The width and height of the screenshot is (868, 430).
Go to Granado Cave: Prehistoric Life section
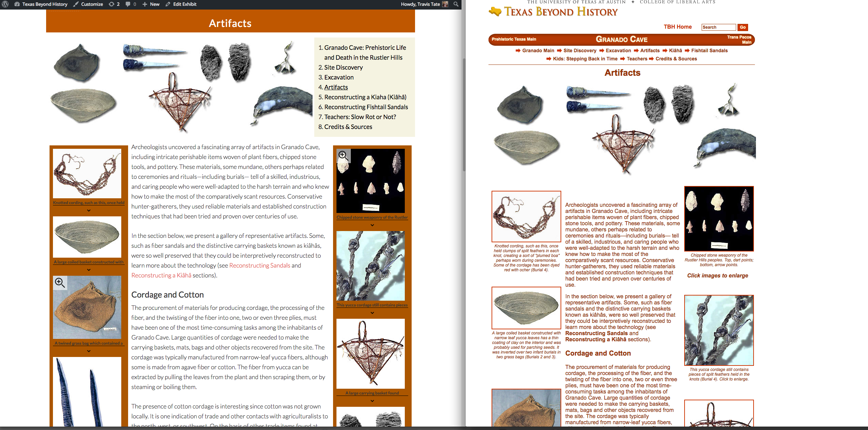pyautogui.click(x=365, y=53)
